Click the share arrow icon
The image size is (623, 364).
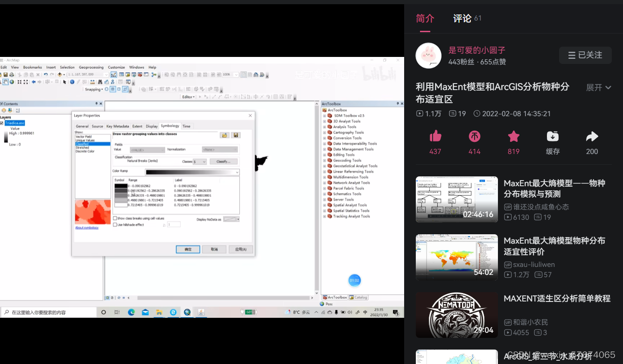coord(592,136)
